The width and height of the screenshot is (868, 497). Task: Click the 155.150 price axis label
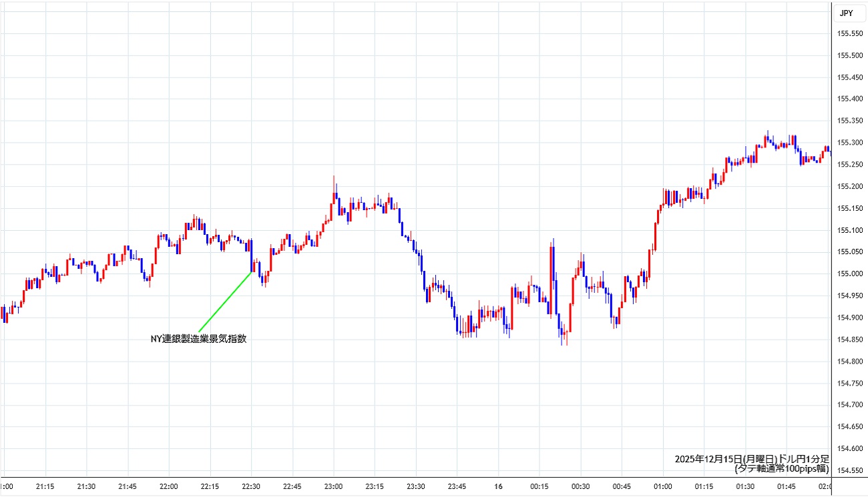pyautogui.click(x=850, y=209)
